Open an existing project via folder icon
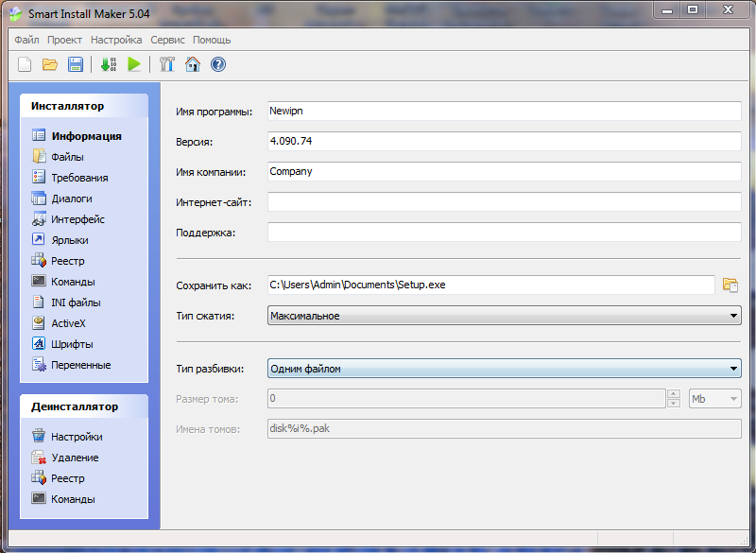Screen dimensions: 756x553 coord(50,64)
